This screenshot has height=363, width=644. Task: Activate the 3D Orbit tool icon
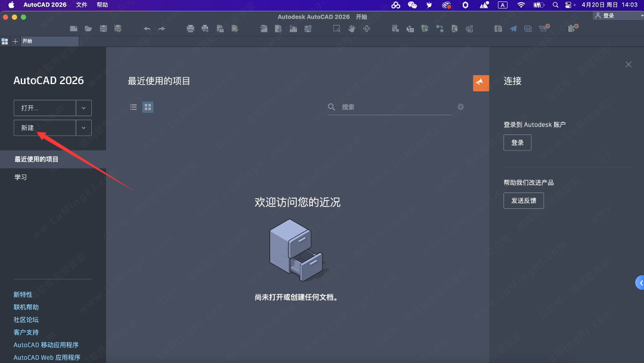click(366, 28)
